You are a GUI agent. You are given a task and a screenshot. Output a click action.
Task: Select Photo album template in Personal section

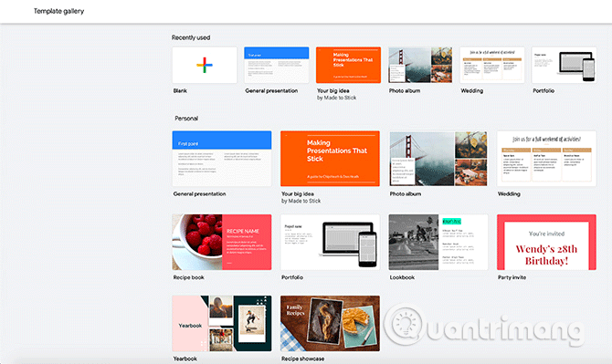pos(438,158)
